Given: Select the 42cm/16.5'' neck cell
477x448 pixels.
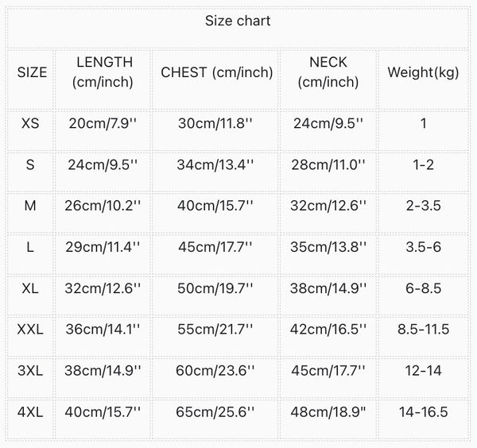Looking at the screenshot, I should pos(328,328).
